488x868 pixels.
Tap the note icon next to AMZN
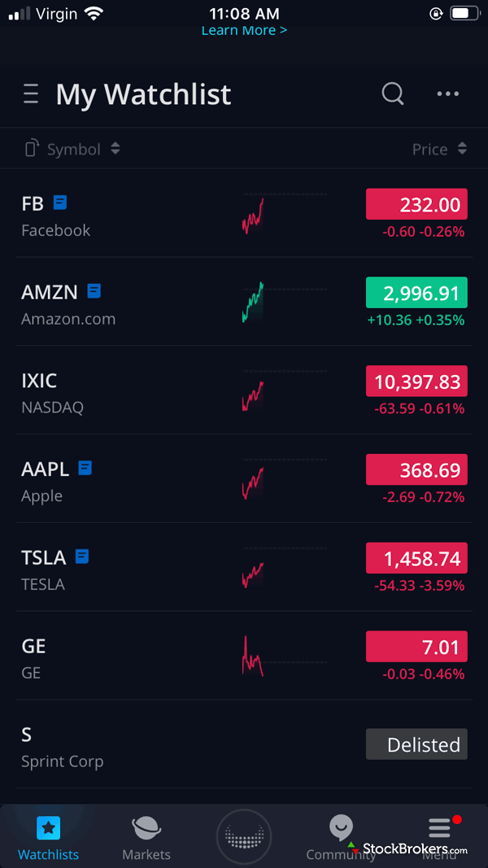[94, 290]
